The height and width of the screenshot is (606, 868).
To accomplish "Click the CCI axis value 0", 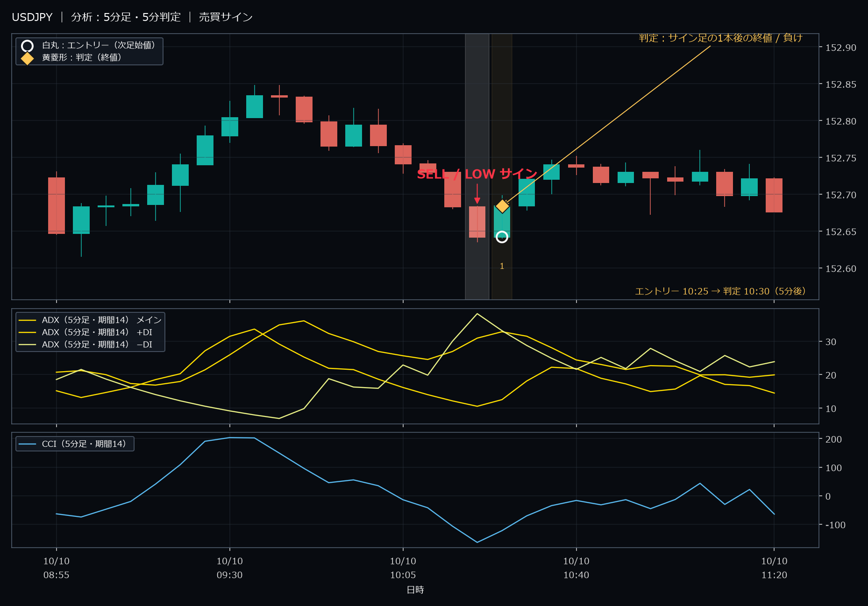I will (828, 497).
